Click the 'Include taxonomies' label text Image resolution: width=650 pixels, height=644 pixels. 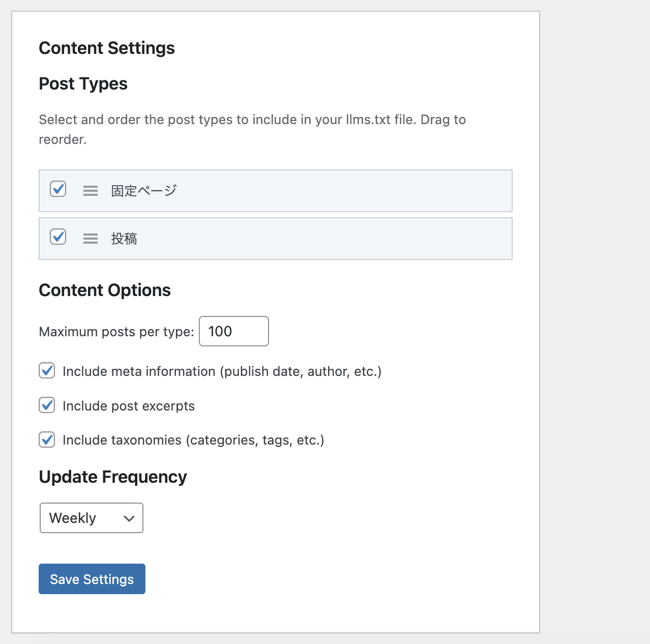(193, 440)
